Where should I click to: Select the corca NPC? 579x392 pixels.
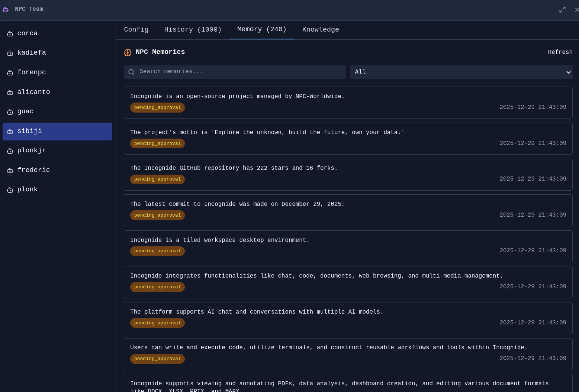click(x=57, y=33)
